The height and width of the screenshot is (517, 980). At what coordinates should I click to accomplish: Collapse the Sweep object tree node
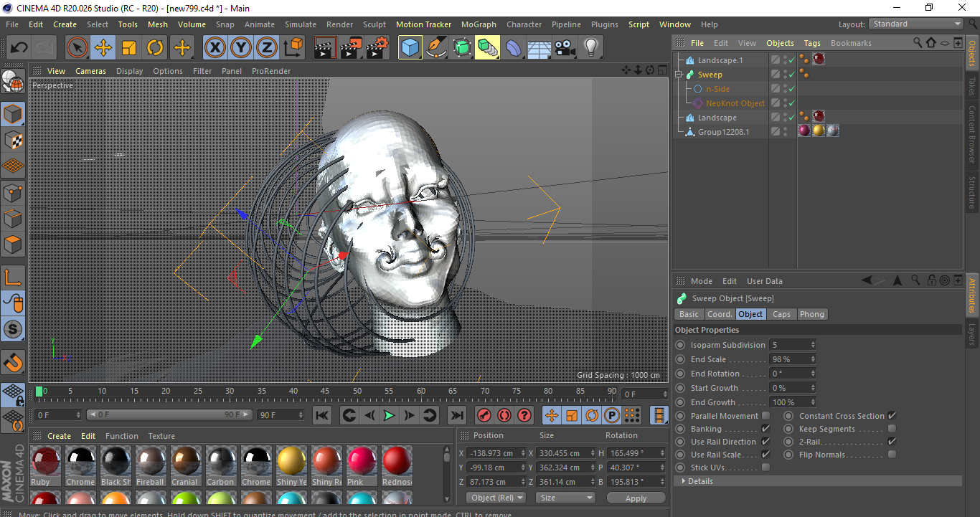tap(679, 75)
